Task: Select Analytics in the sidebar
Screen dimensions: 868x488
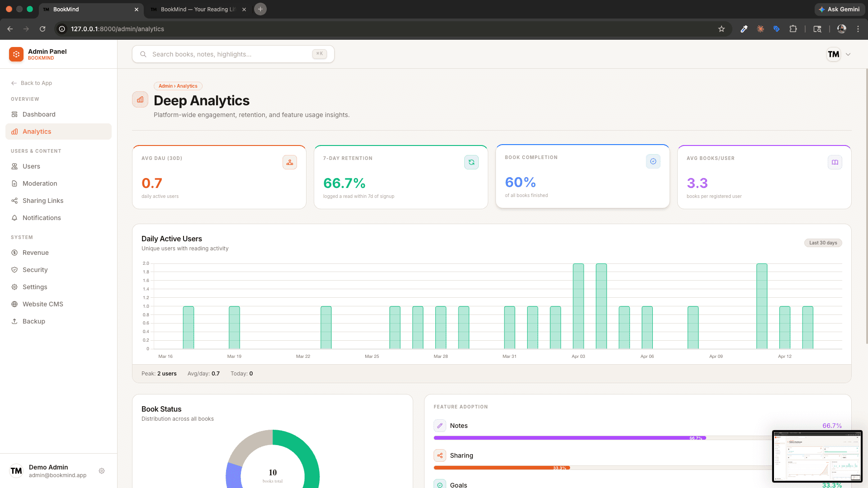Action: point(58,131)
